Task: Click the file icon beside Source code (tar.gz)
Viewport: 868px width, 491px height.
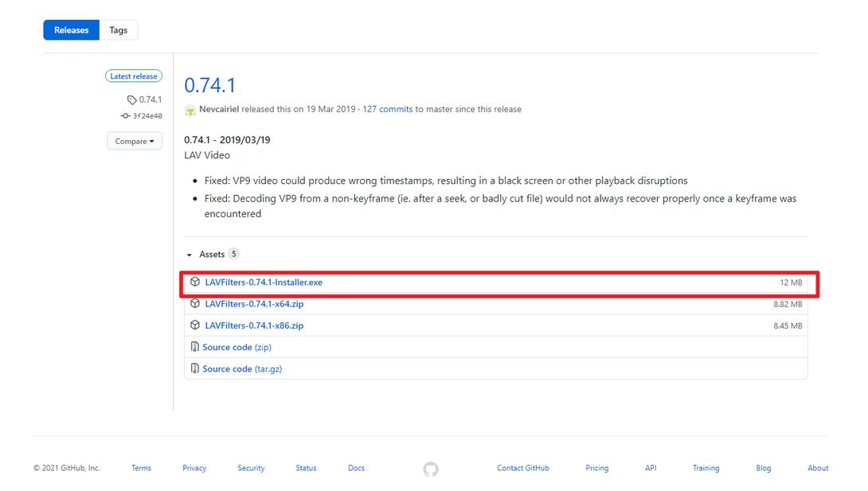Action: pos(195,368)
